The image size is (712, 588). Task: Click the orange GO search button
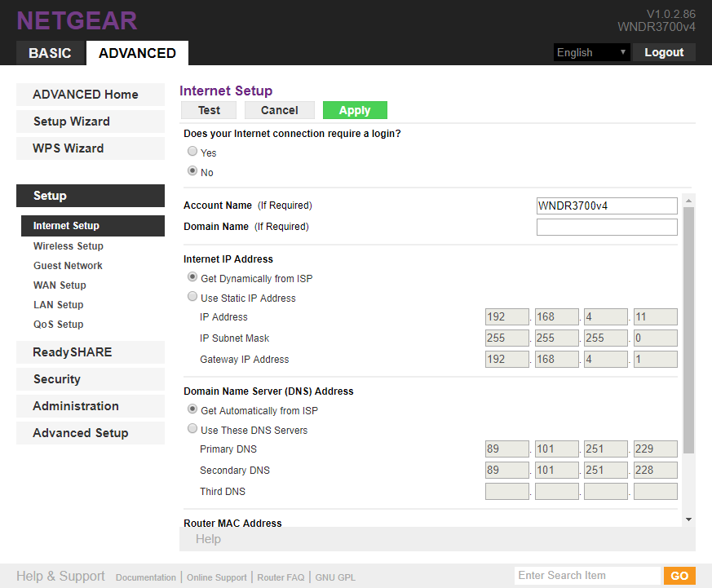(x=679, y=576)
